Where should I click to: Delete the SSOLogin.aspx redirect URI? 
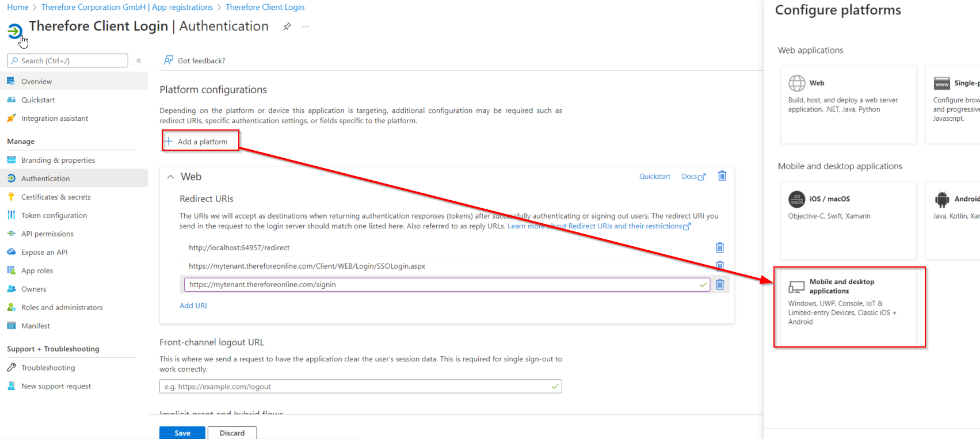[x=719, y=265]
